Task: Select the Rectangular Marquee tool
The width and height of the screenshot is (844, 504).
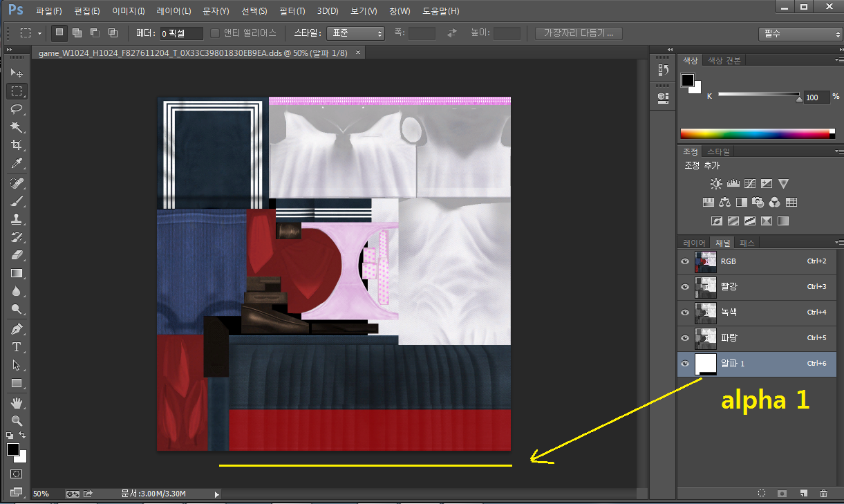Action: (x=17, y=91)
